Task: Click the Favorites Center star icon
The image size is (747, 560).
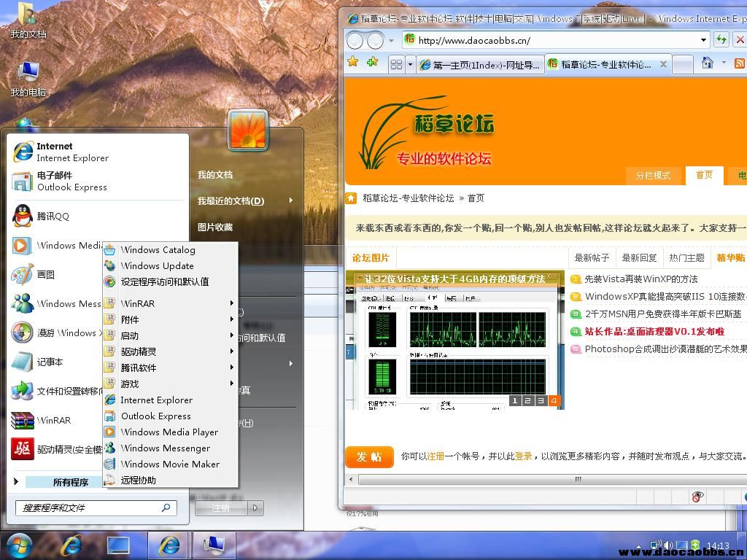Action: (353, 63)
